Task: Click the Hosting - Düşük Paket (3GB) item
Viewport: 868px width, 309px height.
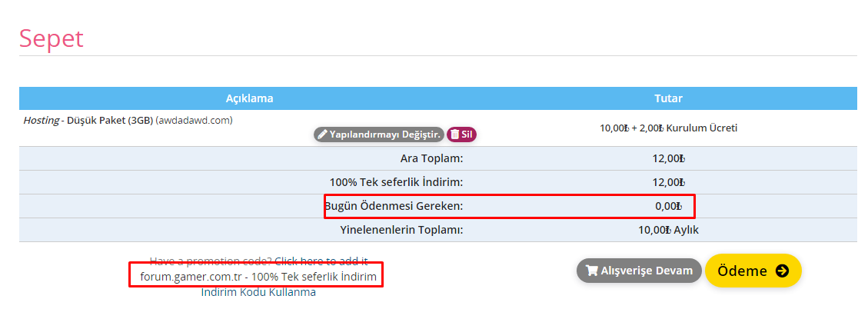Action: tap(88, 120)
